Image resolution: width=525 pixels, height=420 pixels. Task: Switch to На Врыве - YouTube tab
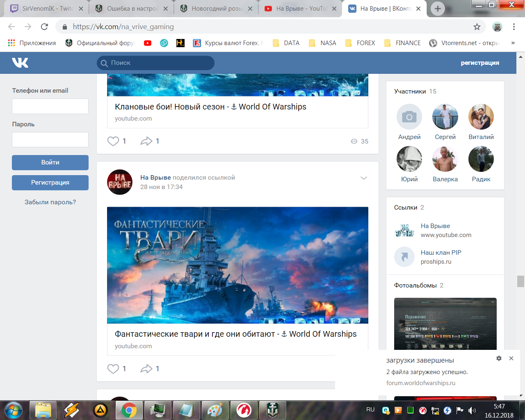tap(301, 9)
